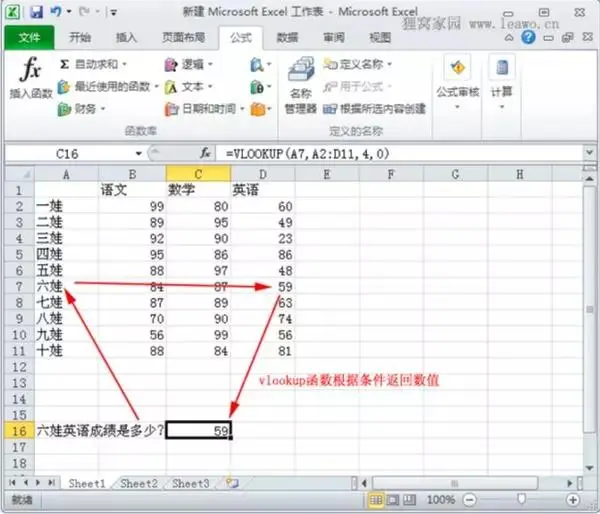The image size is (600, 514).
Task: Select cell B2 with value 99
Action: [132, 206]
